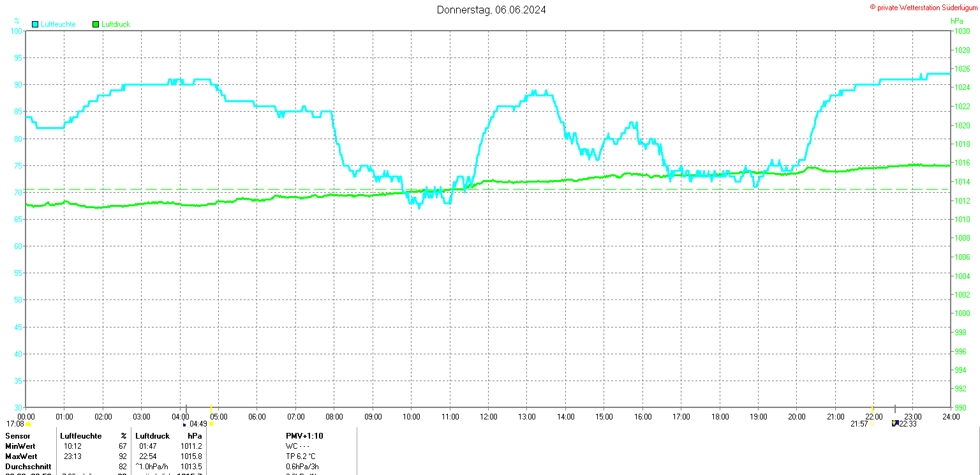This screenshot has height=475, width=980.
Task: Click the chart title Donnerstag, 06.06.2024
Action: (491, 10)
